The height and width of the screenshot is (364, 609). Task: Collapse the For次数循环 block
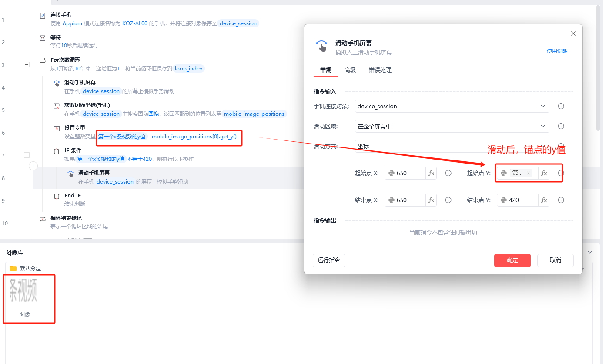click(27, 65)
